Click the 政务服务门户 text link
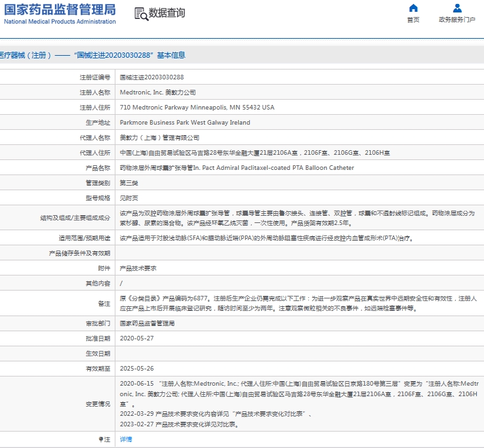Viewport: 484px width, 448px height. point(457,20)
